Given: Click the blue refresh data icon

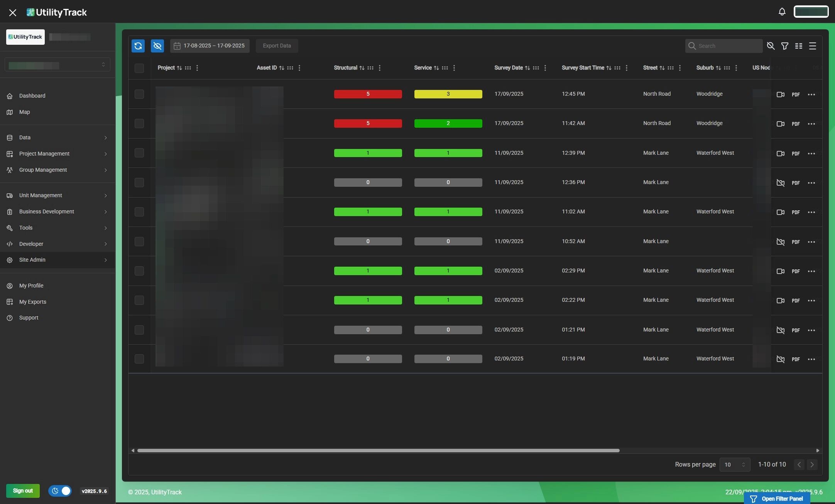Looking at the screenshot, I should point(138,46).
